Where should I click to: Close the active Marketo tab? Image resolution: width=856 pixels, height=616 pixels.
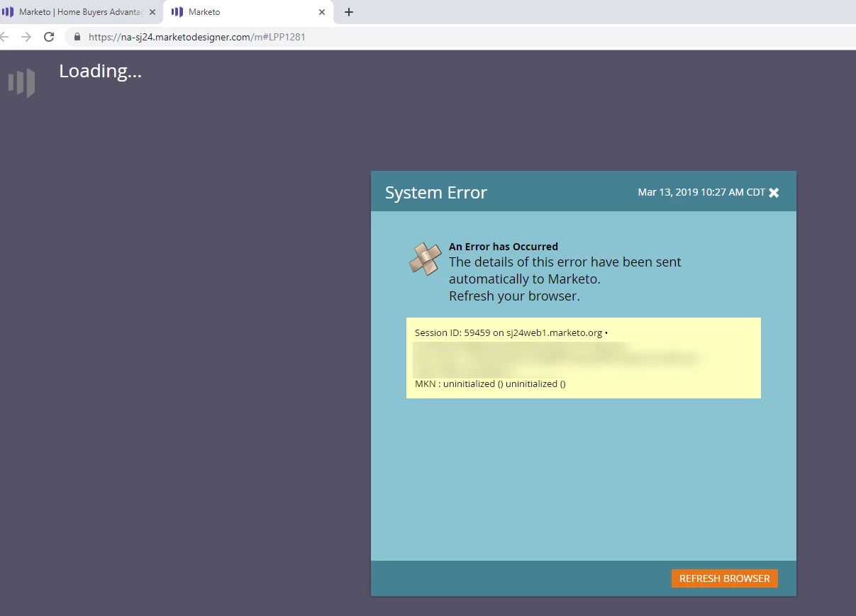tap(322, 12)
